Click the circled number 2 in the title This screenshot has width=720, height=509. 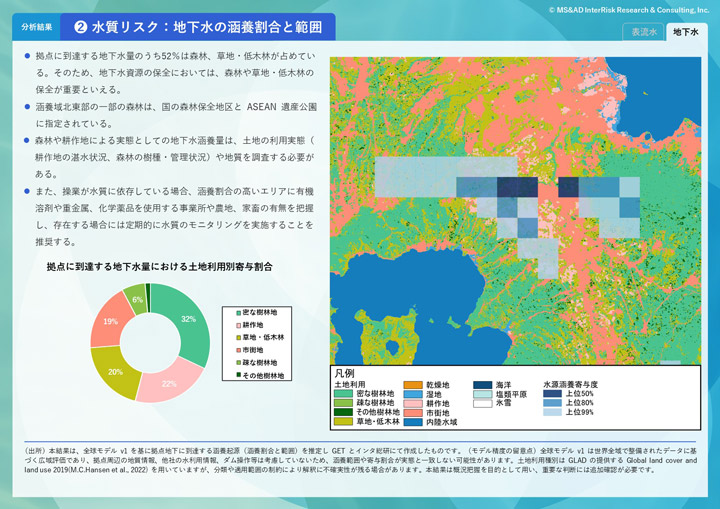point(80,27)
